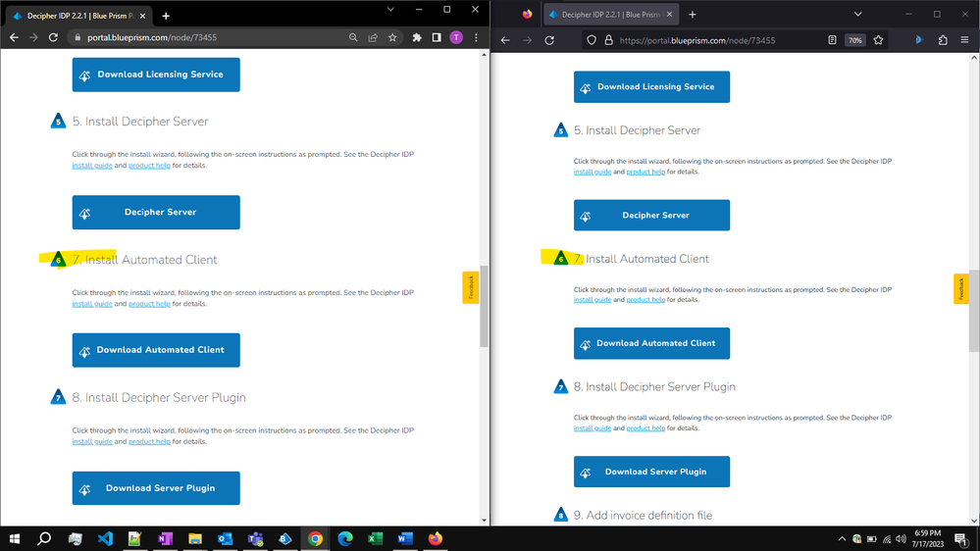Image resolution: width=980 pixels, height=551 pixels.
Task: Click Chrome share page icon
Action: point(373,37)
